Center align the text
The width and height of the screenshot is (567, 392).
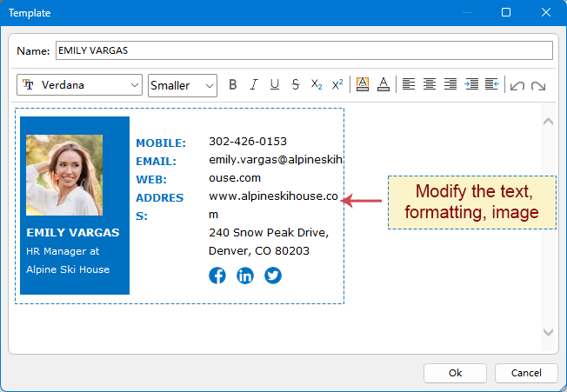point(430,84)
